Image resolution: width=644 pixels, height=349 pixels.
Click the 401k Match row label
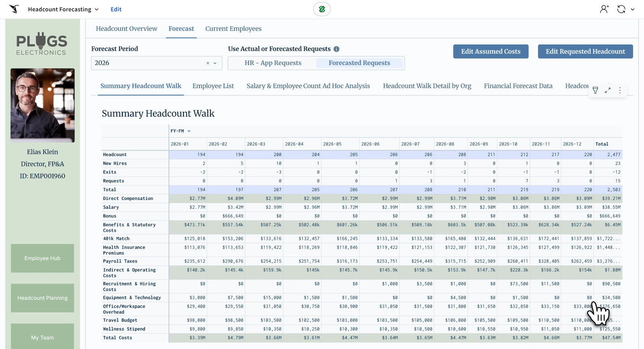[x=116, y=239]
